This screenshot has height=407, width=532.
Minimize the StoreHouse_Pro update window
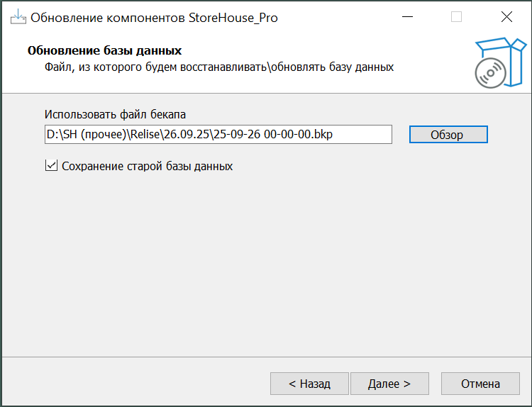pyautogui.click(x=406, y=17)
